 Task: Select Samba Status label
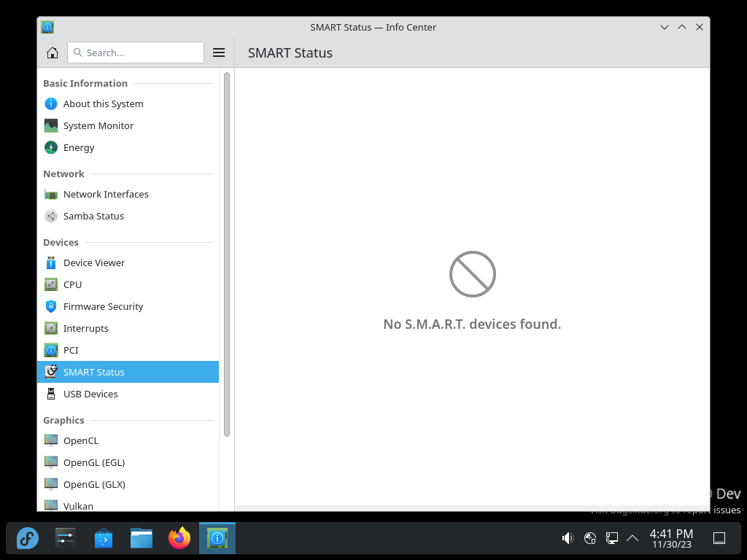tap(93, 216)
